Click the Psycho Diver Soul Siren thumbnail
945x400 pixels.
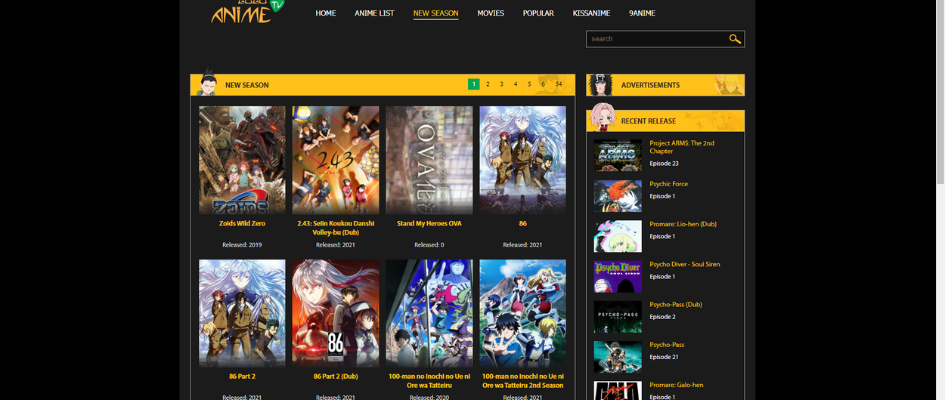pos(618,277)
